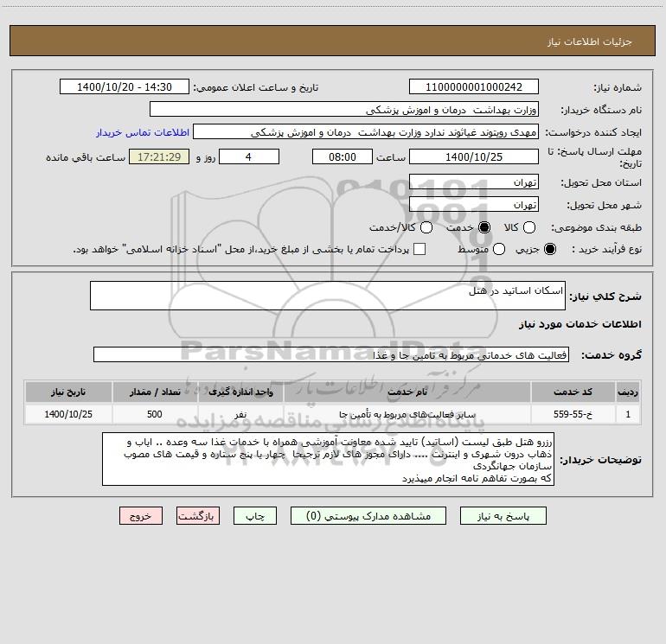Open مشاهده مدارک پیوستی (0) button
Viewport: 666px width, 644px height.
click(x=368, y=516)
